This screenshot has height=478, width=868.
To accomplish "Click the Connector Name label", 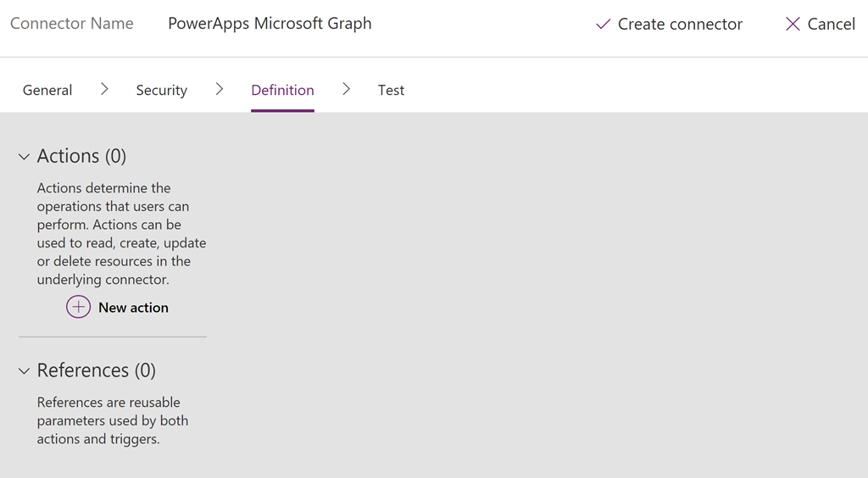I will tap(72, 23).
